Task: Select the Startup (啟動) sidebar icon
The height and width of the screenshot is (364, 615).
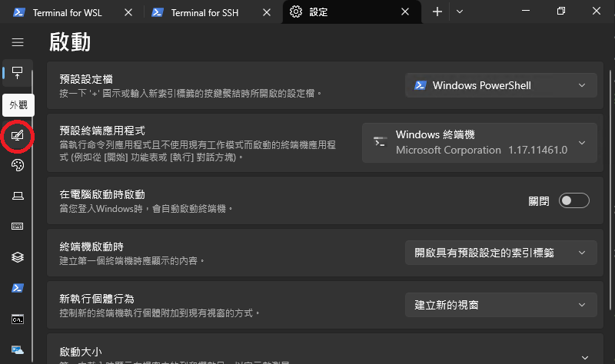Action: 17,73
